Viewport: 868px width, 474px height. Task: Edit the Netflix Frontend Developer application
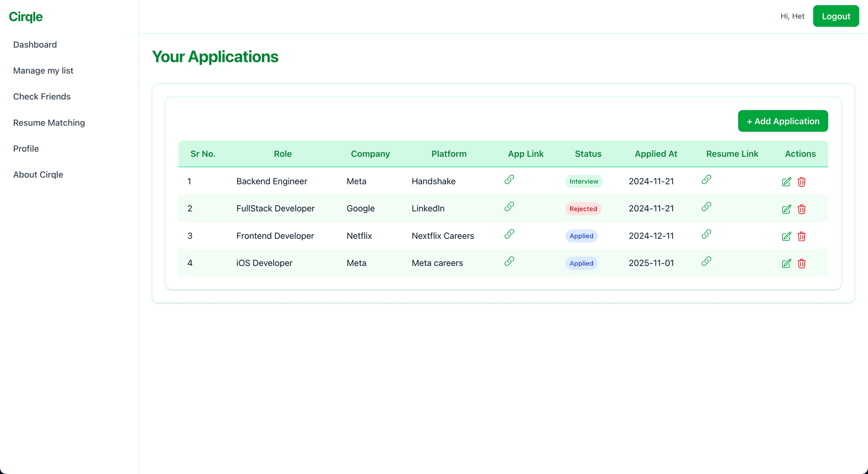pos(786,237)
